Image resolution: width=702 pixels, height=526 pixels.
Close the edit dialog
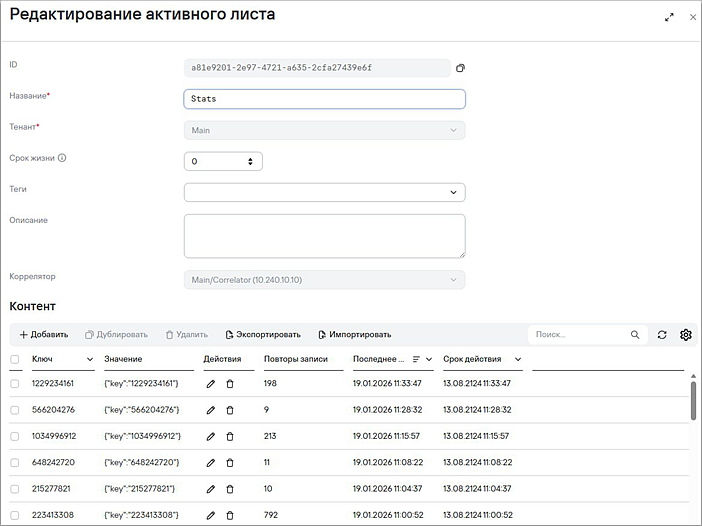(x=693, y=17)
